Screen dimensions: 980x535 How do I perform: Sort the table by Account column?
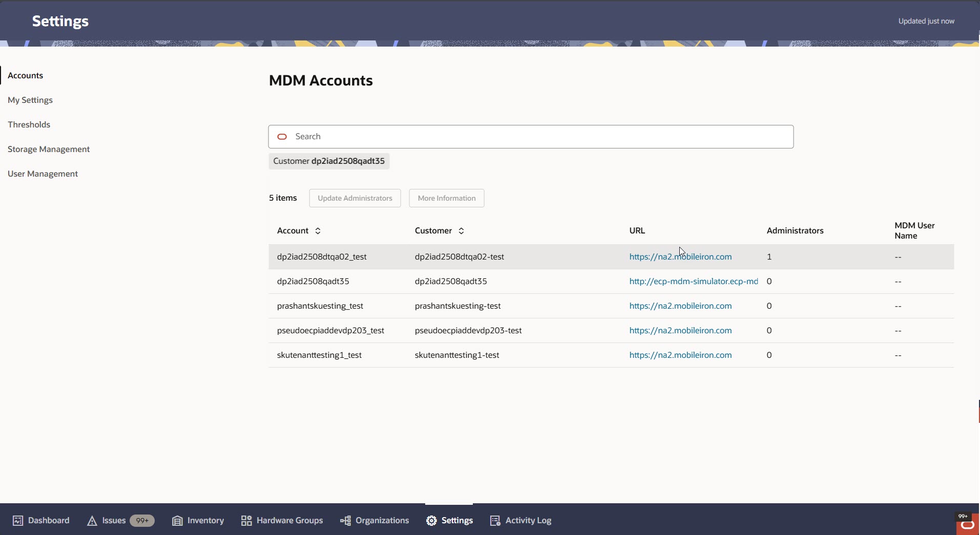click(317, 230)
